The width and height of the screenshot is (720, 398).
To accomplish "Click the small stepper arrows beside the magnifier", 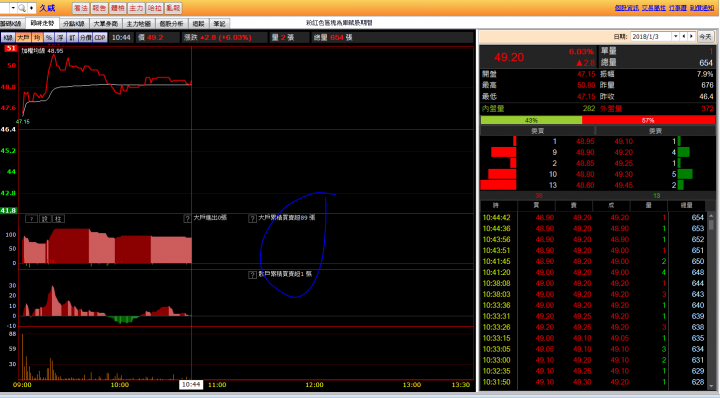I will (31, 8).
